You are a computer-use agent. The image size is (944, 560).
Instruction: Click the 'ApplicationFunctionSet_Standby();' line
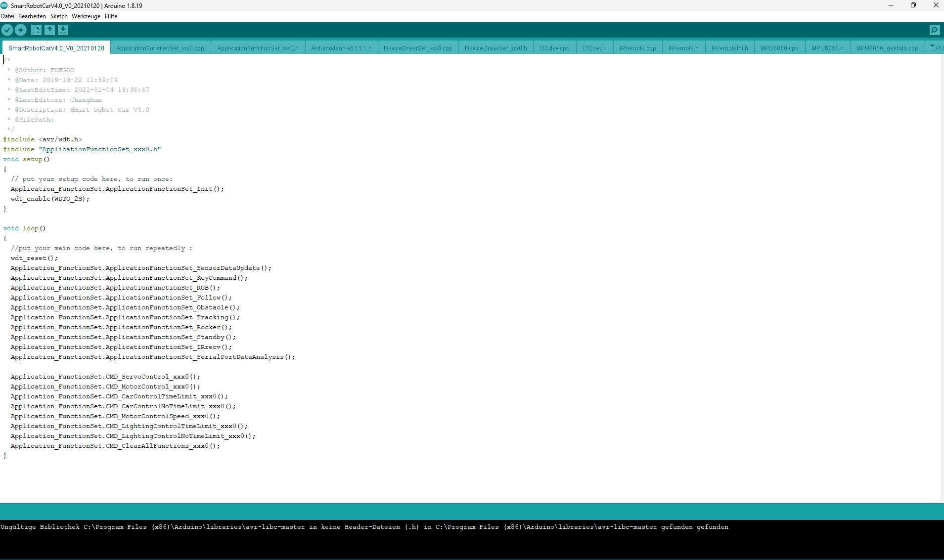coord(123,337)
